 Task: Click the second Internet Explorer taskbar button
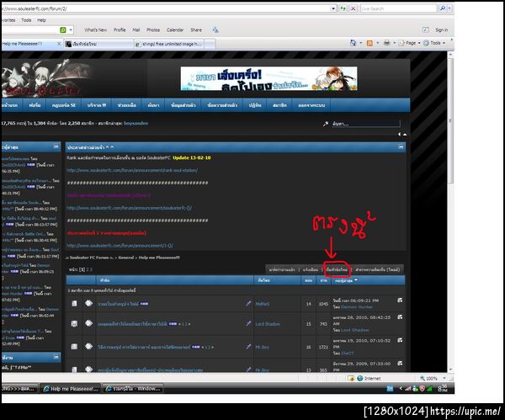coord(133,389)
